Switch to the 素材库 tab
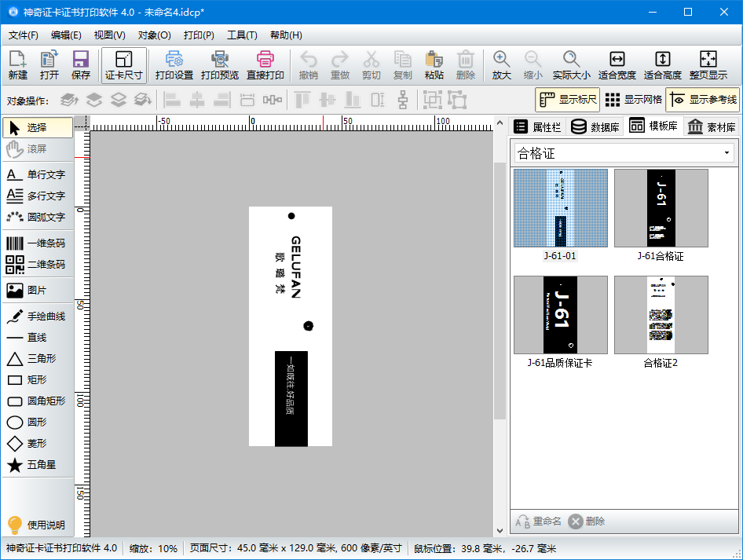This screenshot has height=560, width=743. coord(712,127)
